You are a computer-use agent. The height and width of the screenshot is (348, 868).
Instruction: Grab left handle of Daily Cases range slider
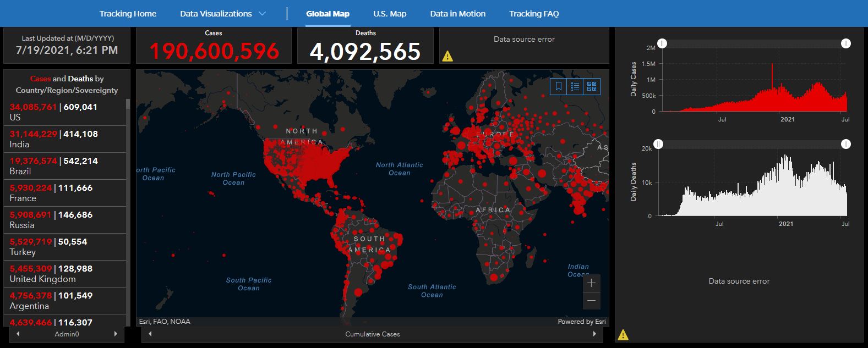(x=663, y=43)
